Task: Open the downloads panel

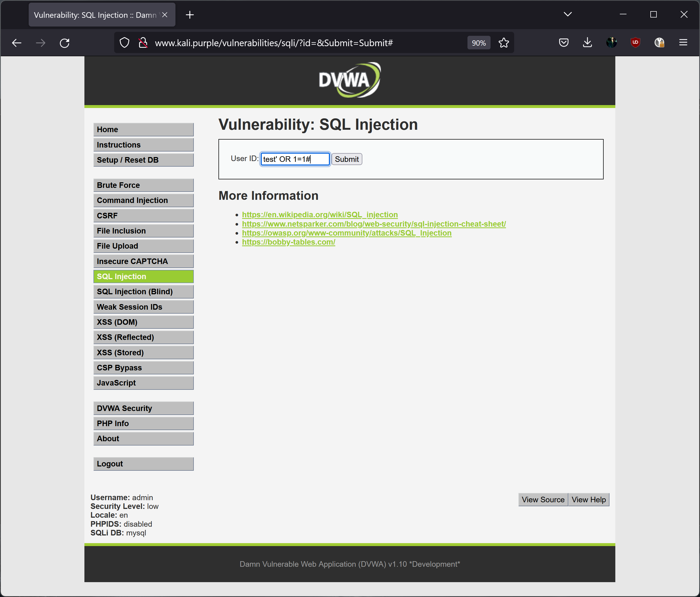Action: click(x=587, y=42)
